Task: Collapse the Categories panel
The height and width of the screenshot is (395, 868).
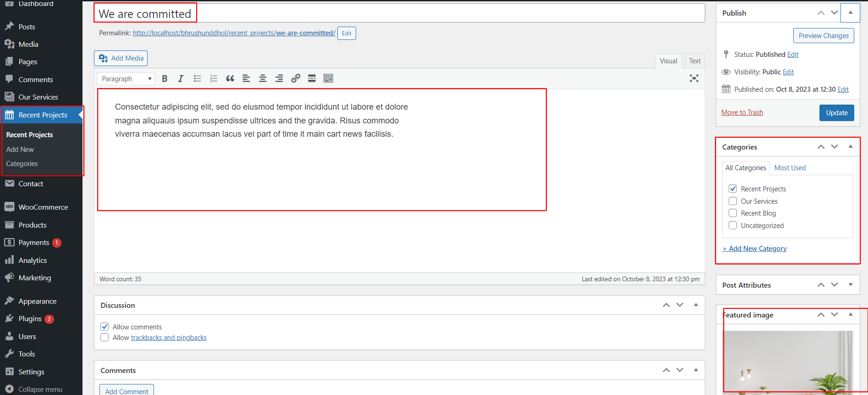Action: [851, 147]
